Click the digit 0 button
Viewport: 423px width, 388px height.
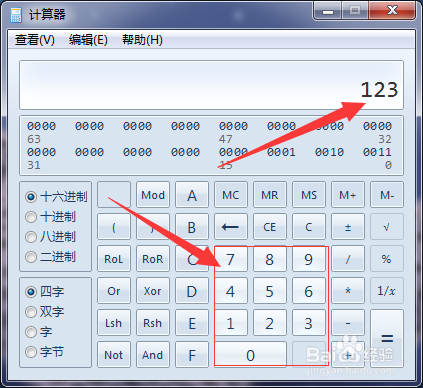[250, 355]
